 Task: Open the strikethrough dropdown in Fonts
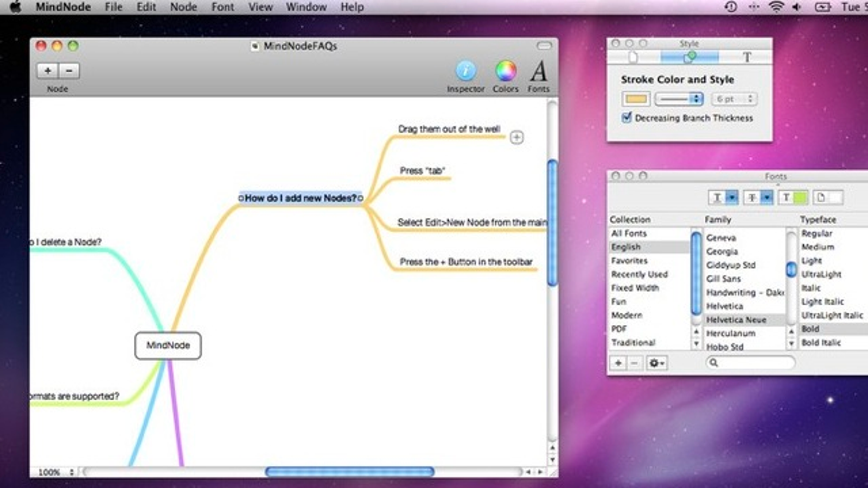click(x=758, y=197)
